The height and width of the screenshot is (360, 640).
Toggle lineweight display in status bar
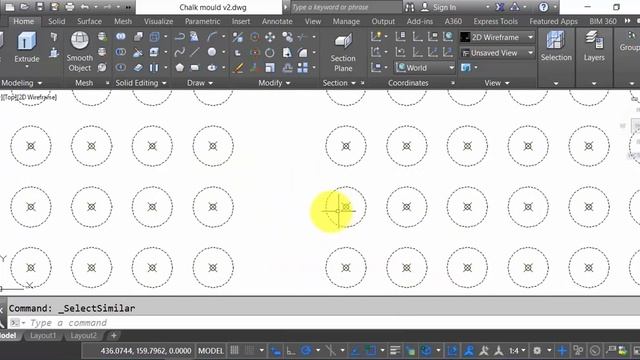point(395,350)
